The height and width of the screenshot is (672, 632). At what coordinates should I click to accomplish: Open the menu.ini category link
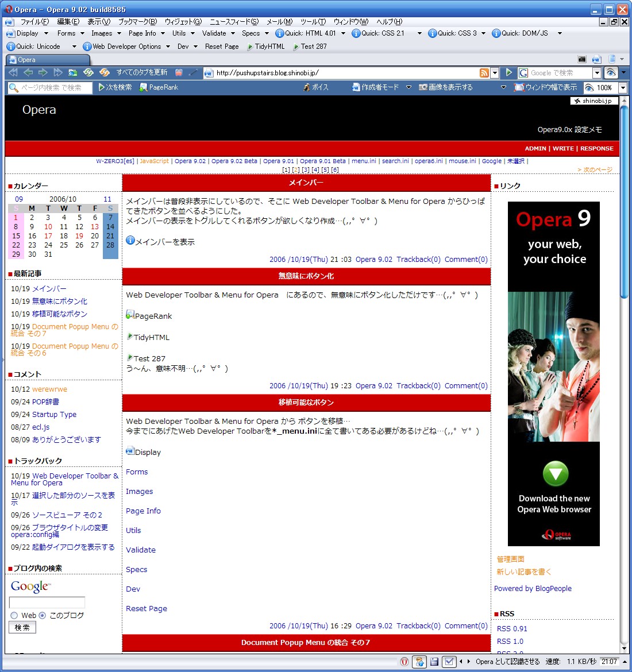364,161
